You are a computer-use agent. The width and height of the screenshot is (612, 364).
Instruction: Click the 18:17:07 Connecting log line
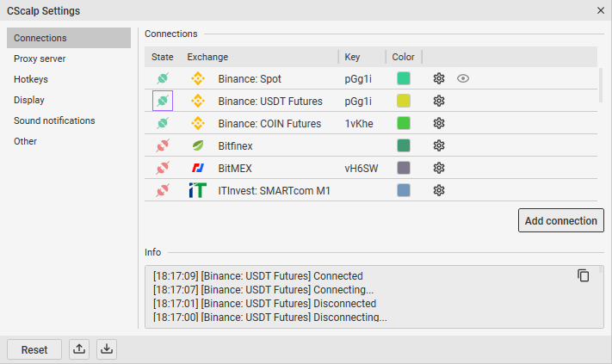point(263,289)
